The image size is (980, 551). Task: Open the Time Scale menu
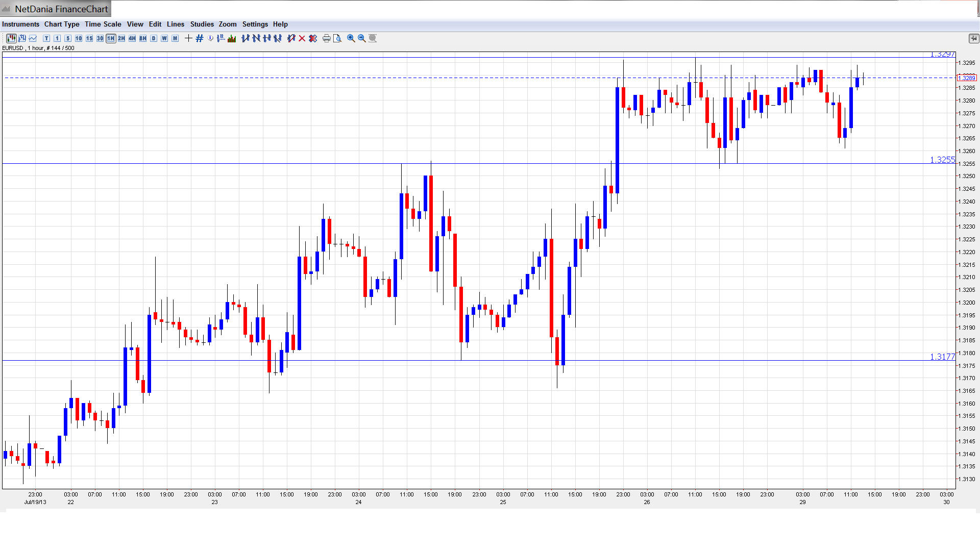pyautogui.click(x=103, y=24)
